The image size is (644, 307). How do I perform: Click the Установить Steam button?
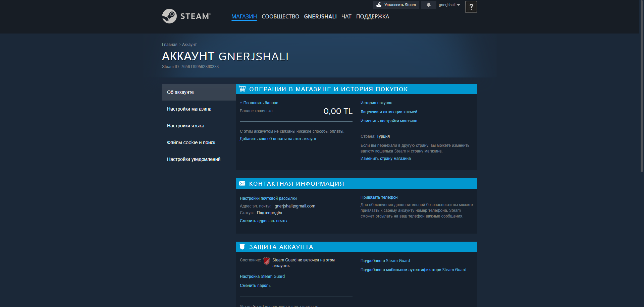(396, 5)
